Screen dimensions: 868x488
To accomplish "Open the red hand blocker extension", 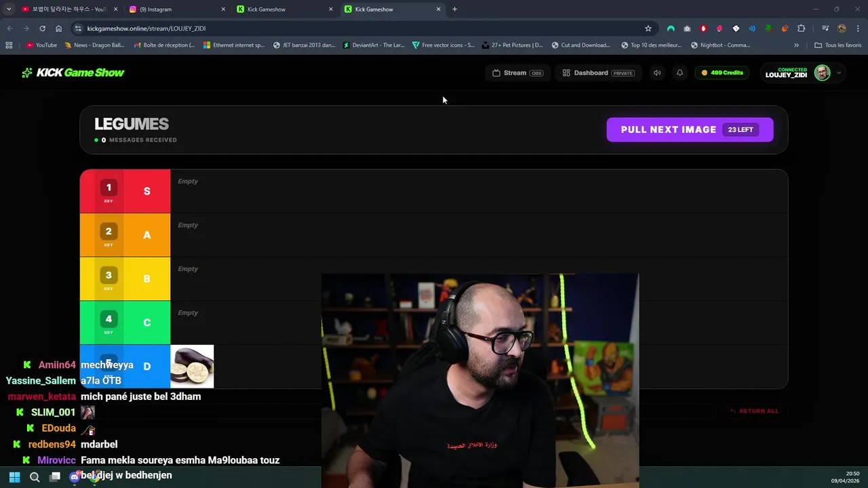I will pyautogui.click(x=703, y=28).
